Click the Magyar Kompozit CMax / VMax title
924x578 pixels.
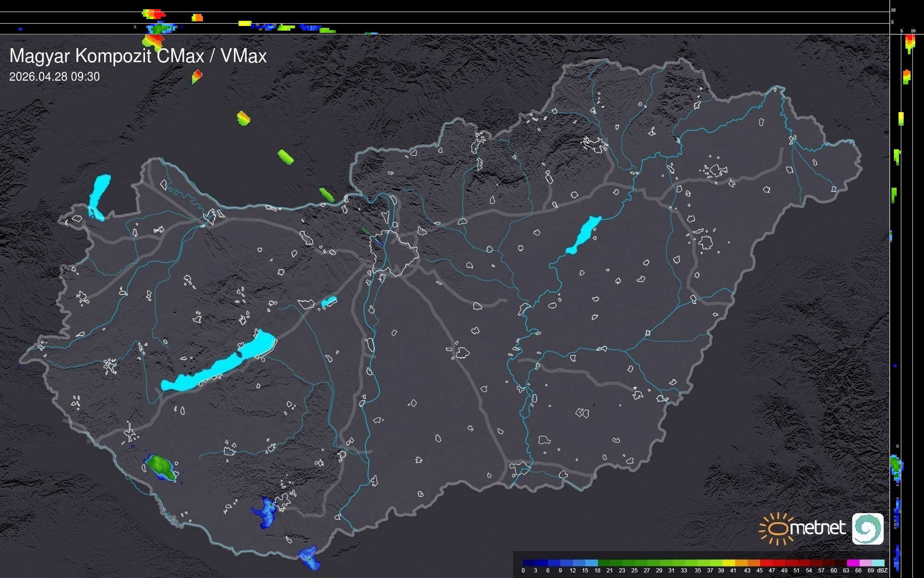(138, 56)
